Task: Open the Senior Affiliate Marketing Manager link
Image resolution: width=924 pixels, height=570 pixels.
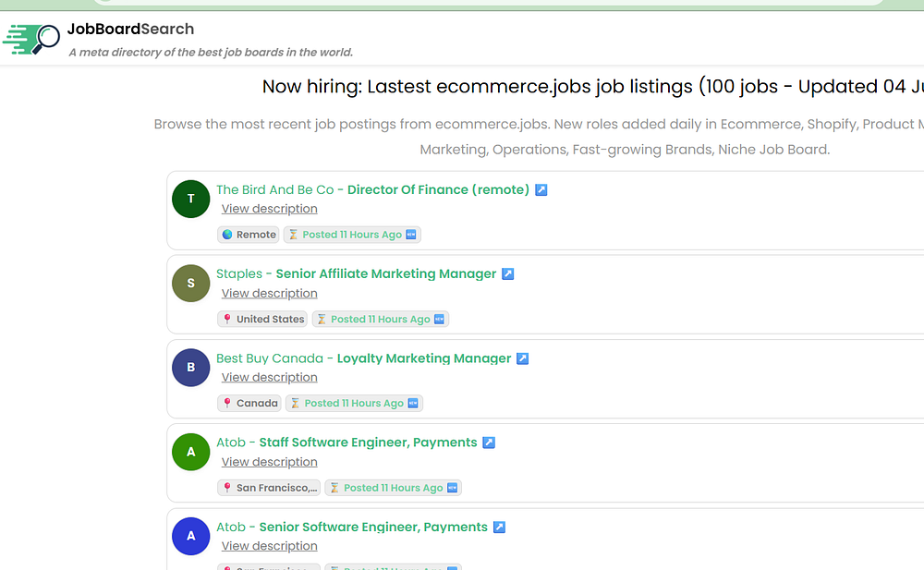Action: point(385,273)
